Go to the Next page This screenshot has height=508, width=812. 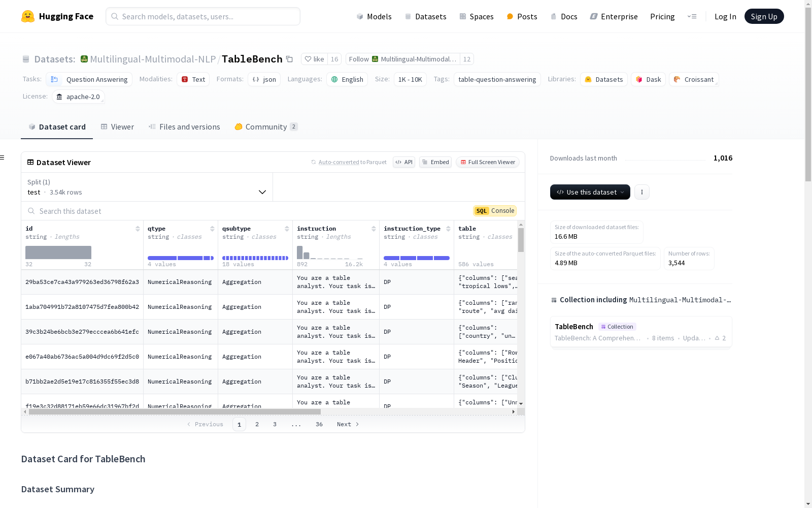[x=348, y=424]
